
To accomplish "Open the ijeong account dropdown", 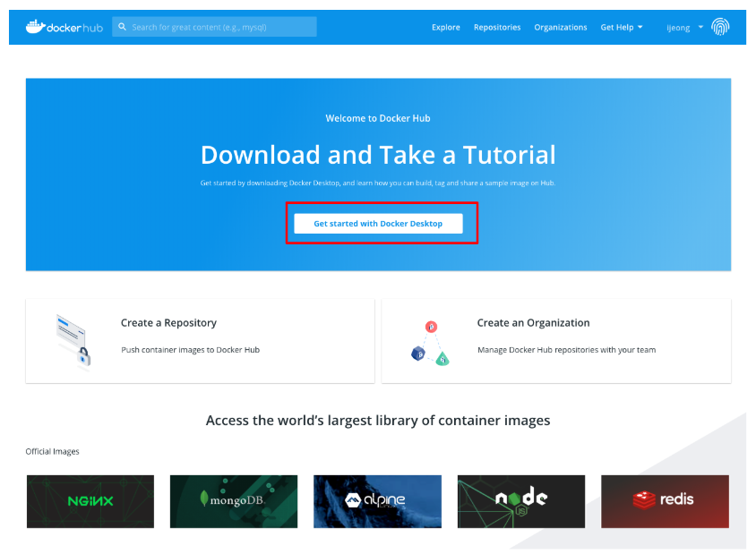I will pyautogui.click(x=684, y=28).
